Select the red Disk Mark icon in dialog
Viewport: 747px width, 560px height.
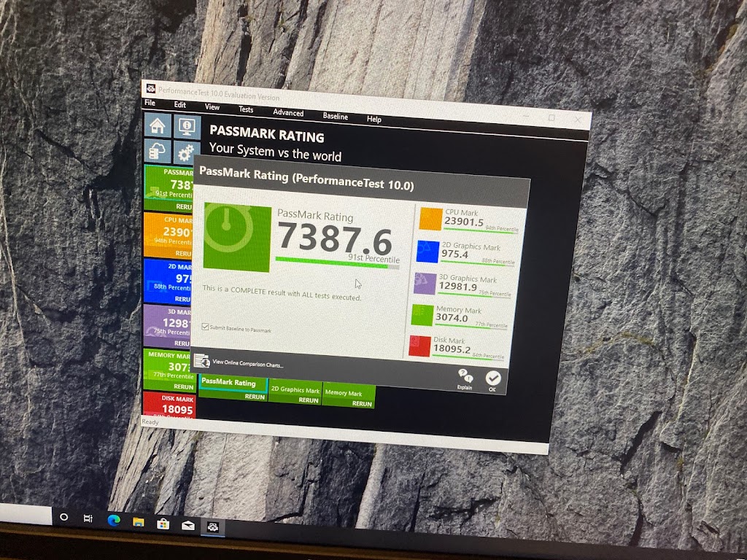[419, 346]
